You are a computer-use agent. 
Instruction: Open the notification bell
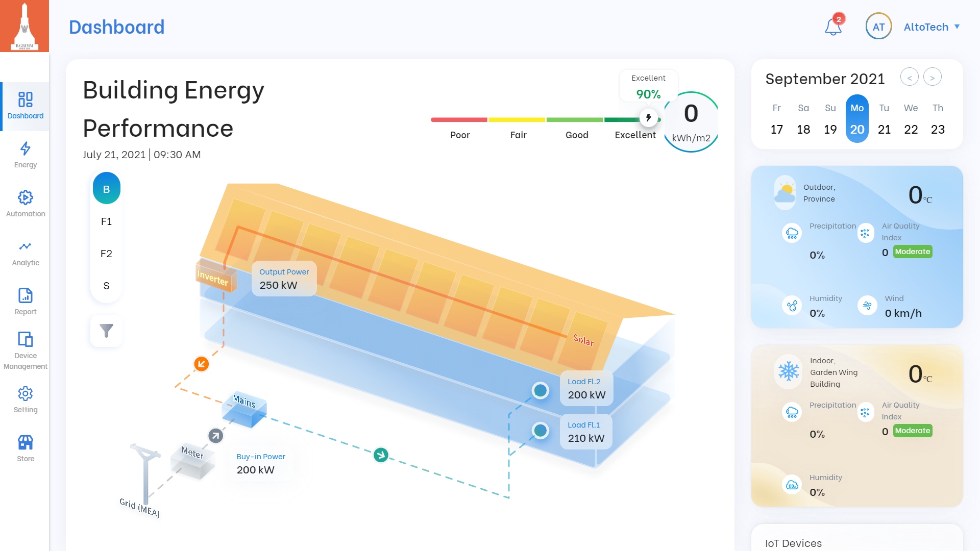833,27
